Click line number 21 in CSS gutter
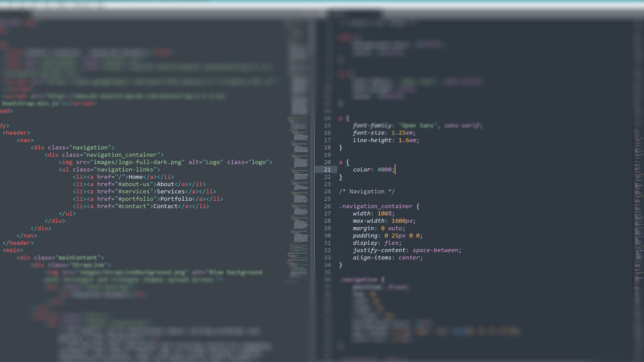Viewport: 644px width, 362px height. 327,170
